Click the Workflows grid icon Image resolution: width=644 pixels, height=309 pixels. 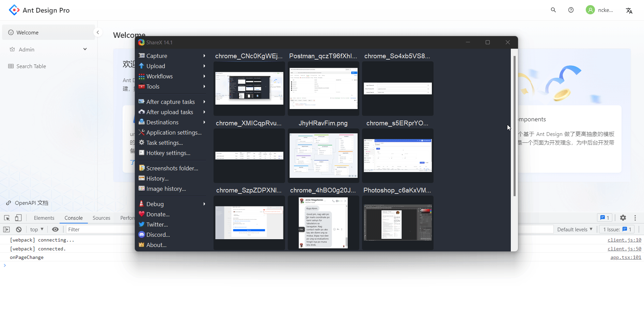pyautogui.click(x=142, y=76)
